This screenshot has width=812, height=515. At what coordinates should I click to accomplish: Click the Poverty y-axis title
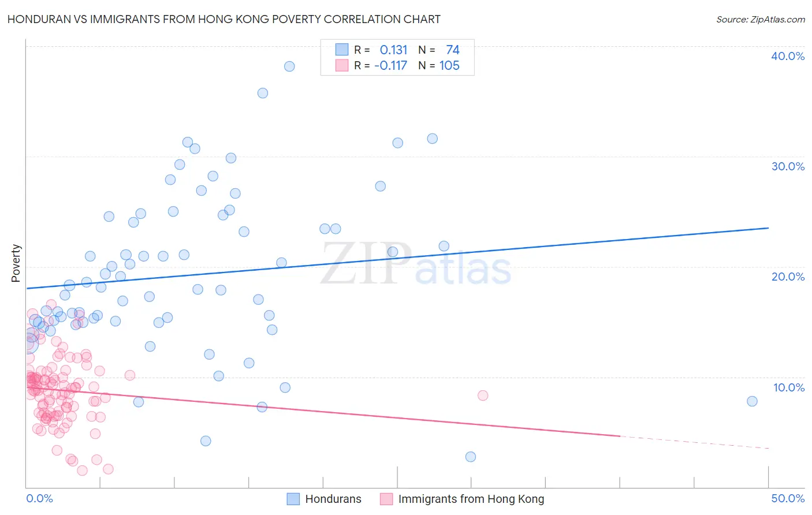click(x=16, y=263)
